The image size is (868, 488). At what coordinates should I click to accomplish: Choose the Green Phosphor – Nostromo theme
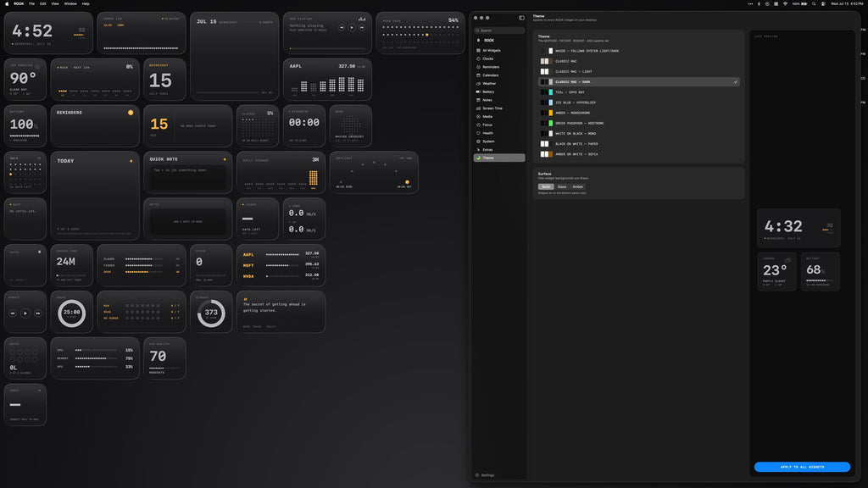[639, 123]
